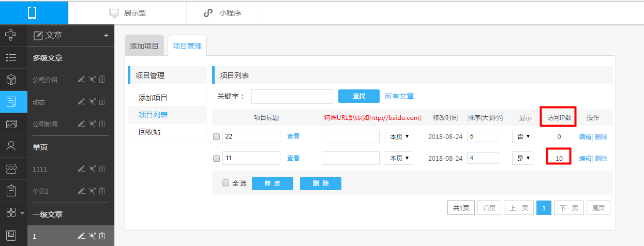Open the 小程序 tab

[x=222, y=13]
